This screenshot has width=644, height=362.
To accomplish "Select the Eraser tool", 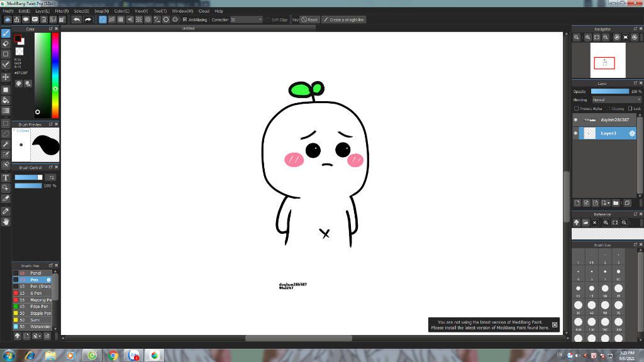I will coord(6,43).
